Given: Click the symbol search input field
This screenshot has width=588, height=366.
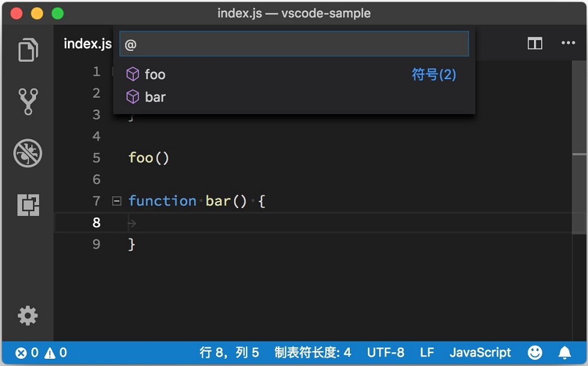Looking at the screenshot, I should click(294, 44).
